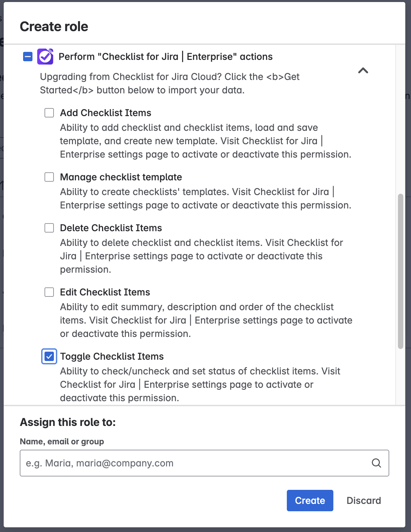Focus the Name, email or group field
The width and height of the screenshot is (411, 532).
coord(194,463)
